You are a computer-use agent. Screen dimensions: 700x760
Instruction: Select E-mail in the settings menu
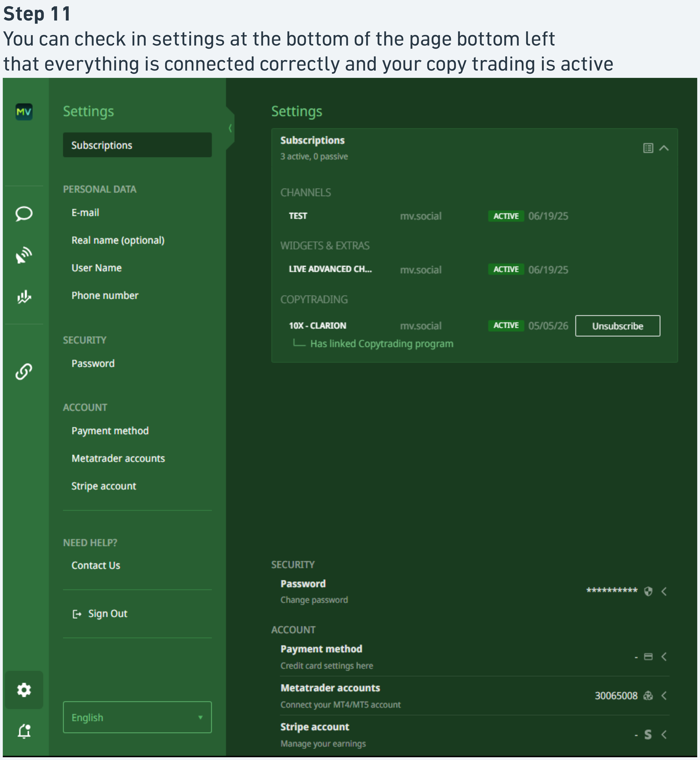point(85,212)
